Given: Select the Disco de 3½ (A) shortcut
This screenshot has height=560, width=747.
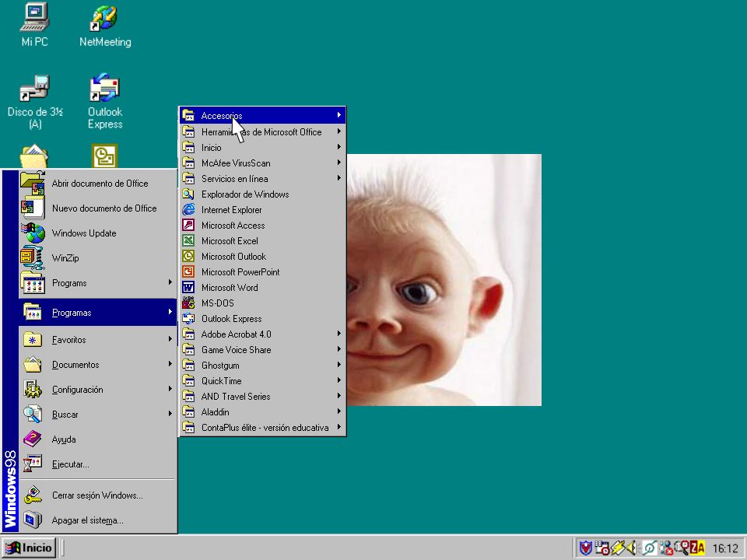Looking at the screenshot, I should (x=35, y=102).
